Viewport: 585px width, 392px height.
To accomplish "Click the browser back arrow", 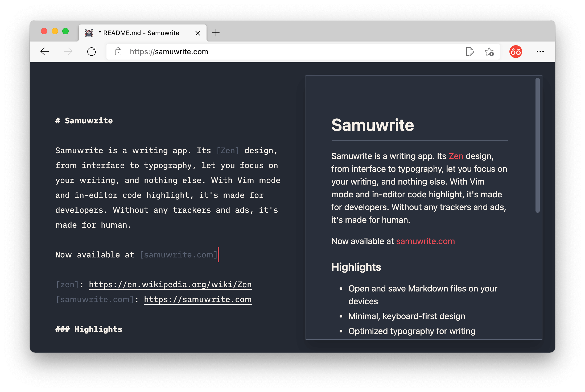I will pyautogui.click(x=45, y=52).
